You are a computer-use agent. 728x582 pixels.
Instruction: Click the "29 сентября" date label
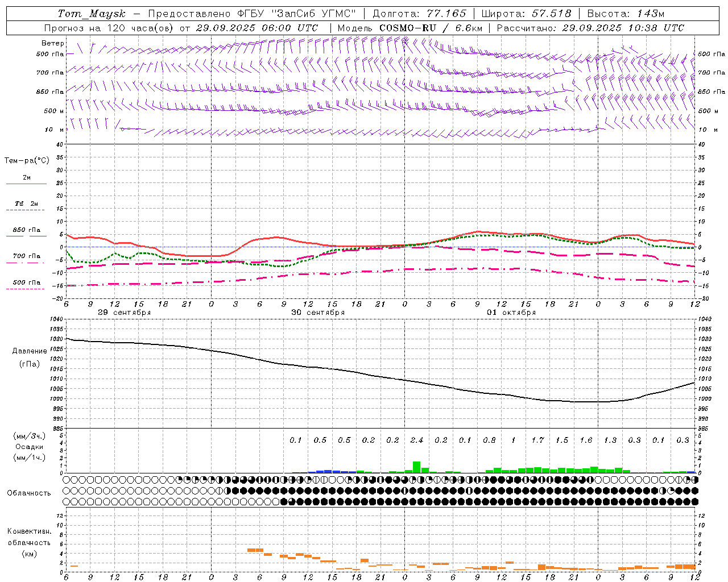124,313
